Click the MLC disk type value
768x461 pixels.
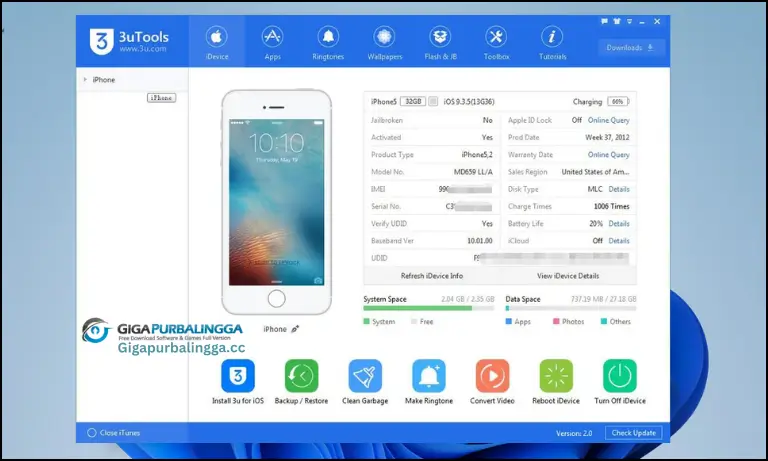point(595,189)
